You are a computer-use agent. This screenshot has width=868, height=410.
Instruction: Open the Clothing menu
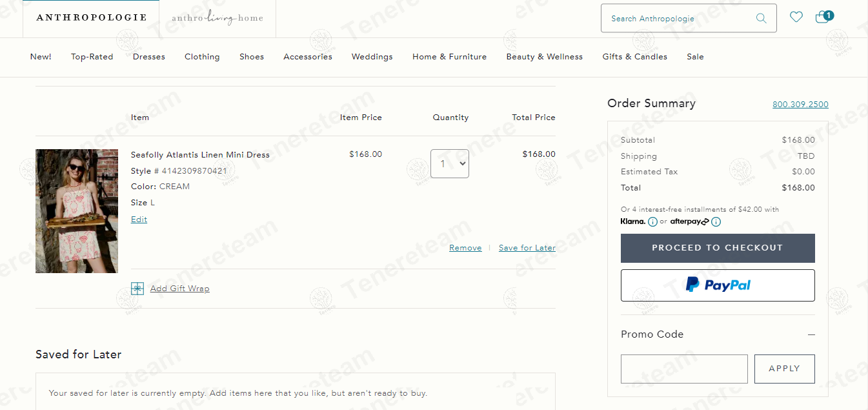tap(202, 57)
